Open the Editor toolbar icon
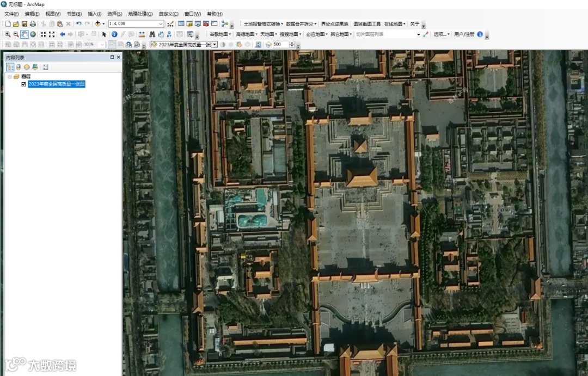Viewport: 588px width, 376px height. [170, 23]
